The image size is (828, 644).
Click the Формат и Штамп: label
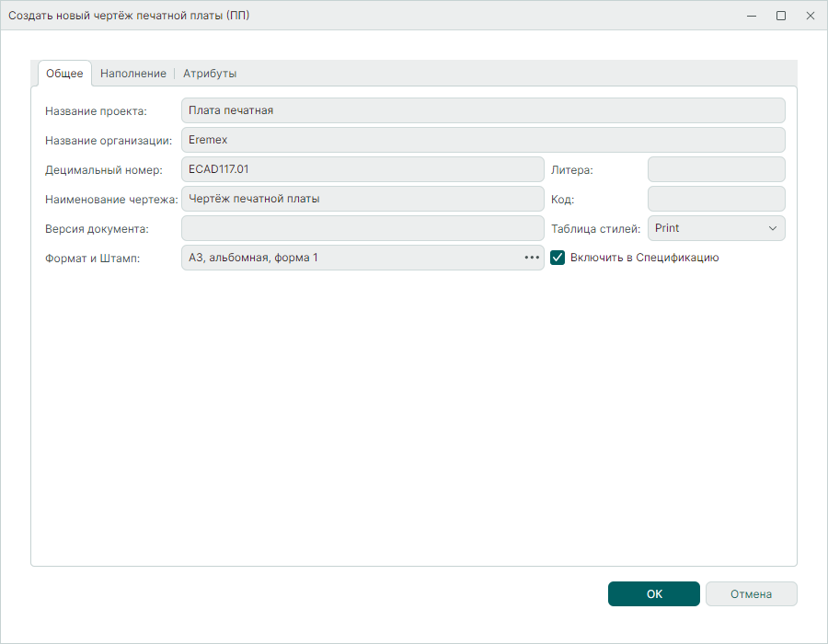pyautogui.click(x=92, y=259)
